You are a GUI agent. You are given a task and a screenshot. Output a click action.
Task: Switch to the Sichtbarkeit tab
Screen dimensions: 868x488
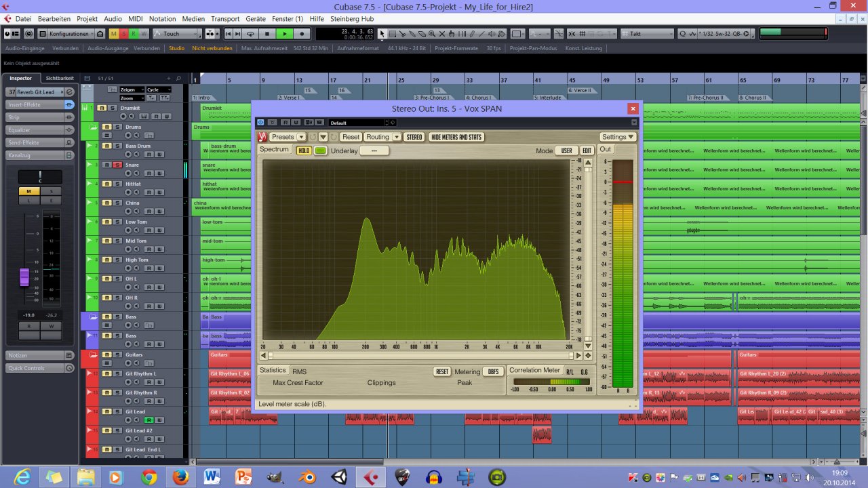point(60,78)
